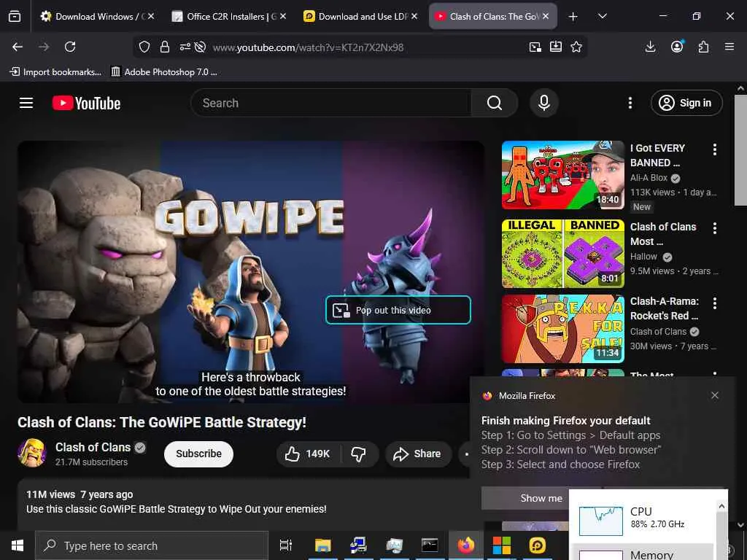
Task: Open YouTube settings three-dot menu
Action: pyautogui.click(x=630, y=103)
